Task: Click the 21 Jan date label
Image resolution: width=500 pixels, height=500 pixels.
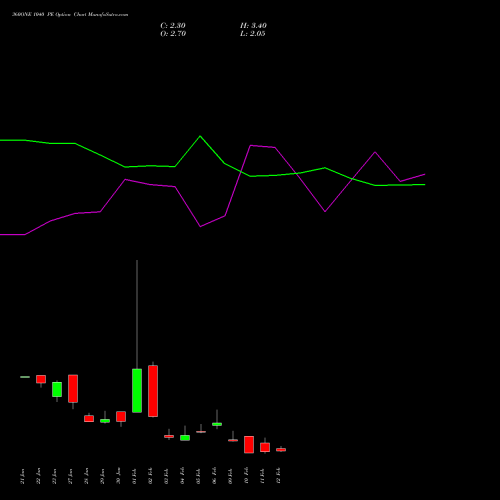Action: [23, 476]
